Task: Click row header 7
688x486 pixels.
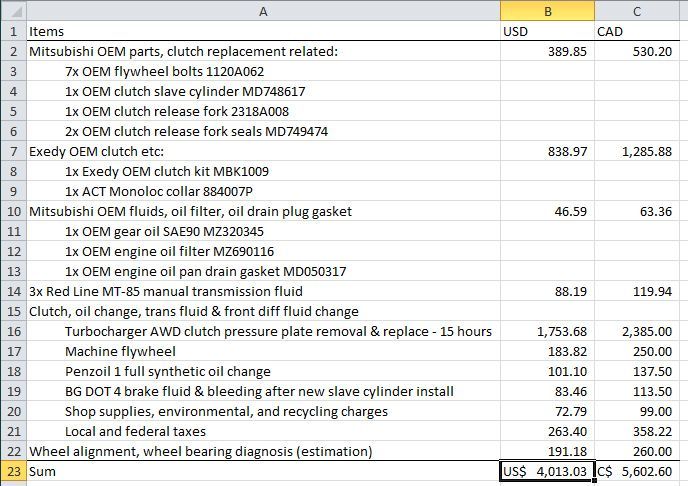Action: 13,151
